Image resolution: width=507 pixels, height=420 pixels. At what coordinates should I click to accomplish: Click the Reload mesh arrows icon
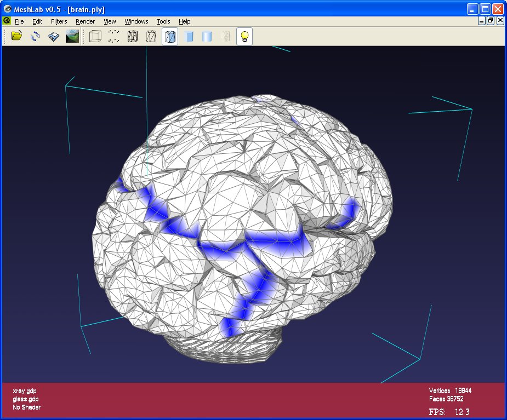35,37
